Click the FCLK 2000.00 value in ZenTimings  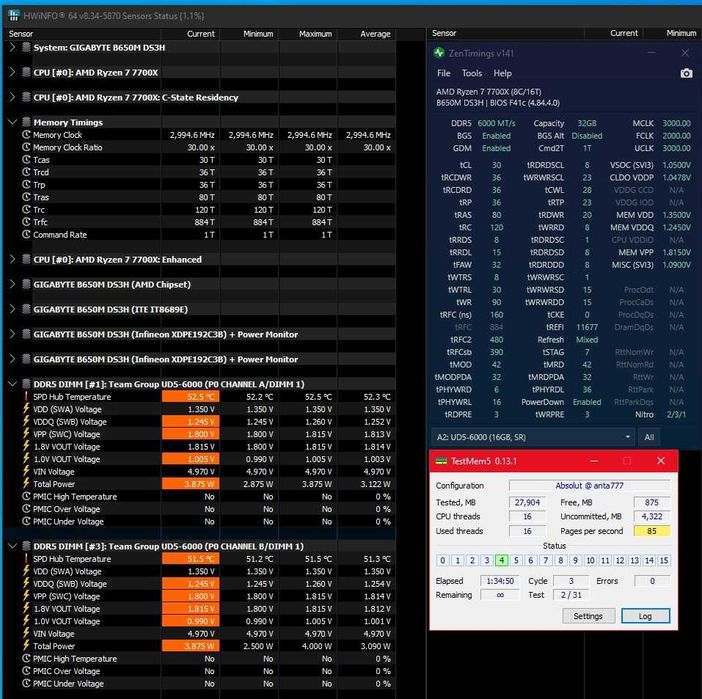click(x=676, y=136)
